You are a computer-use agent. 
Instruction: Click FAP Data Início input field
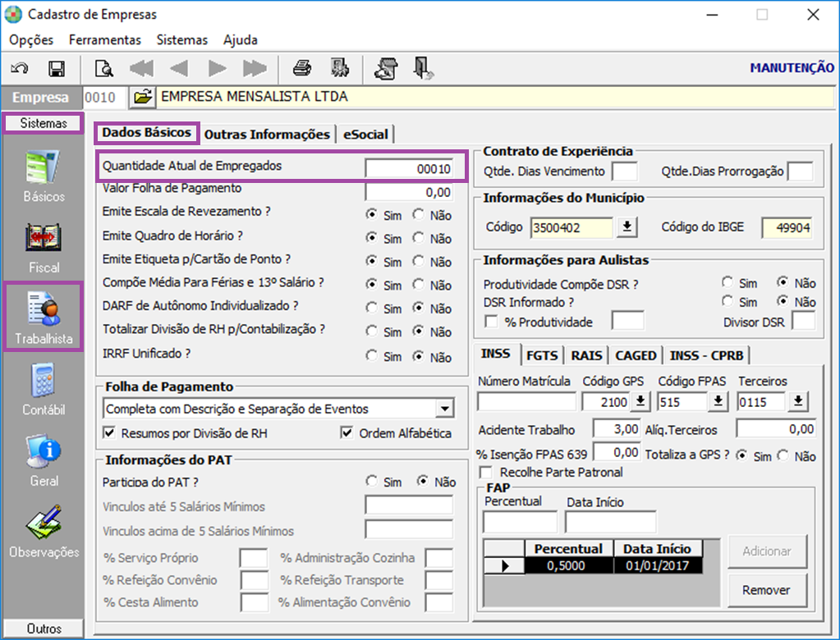pos(610,522)
